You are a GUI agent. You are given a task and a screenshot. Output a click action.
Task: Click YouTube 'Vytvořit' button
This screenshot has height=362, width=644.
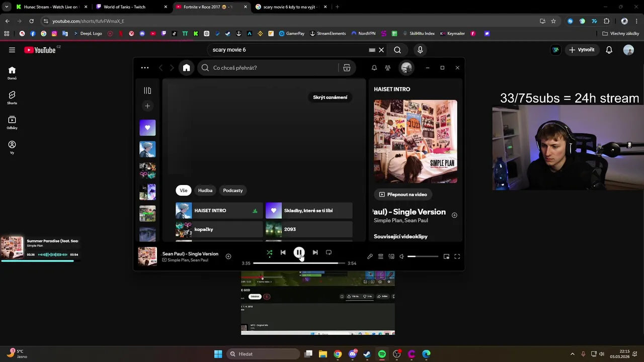point(582,50)
